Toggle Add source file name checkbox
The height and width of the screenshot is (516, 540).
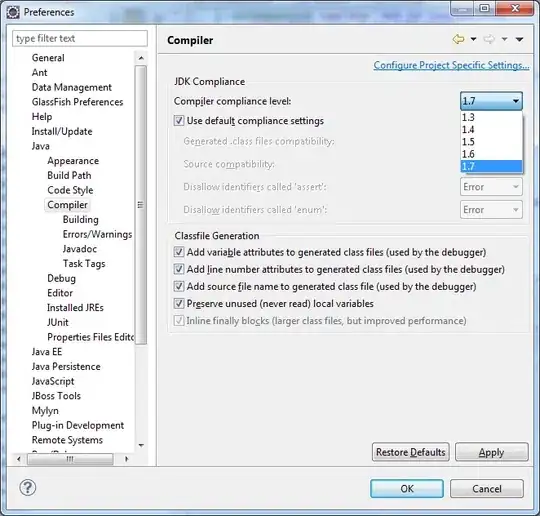tap(179, 286)
